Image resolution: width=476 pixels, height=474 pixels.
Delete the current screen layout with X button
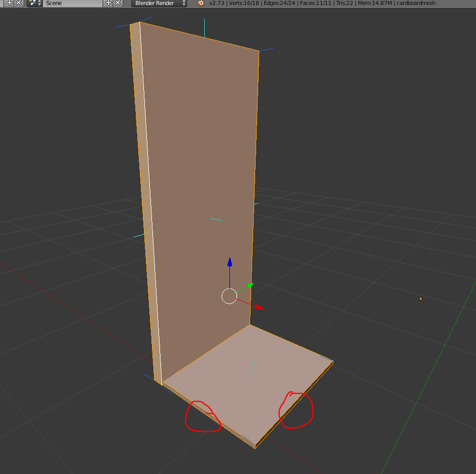pos(19,3)
